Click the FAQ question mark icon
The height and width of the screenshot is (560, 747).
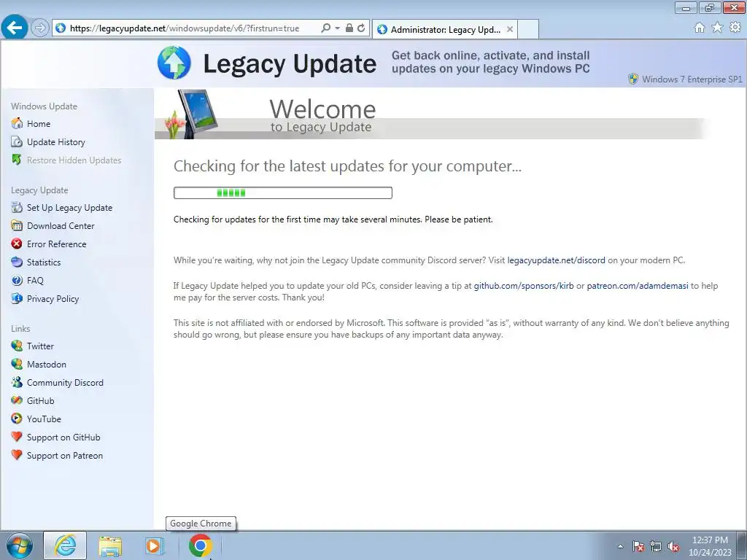point(17,281)
